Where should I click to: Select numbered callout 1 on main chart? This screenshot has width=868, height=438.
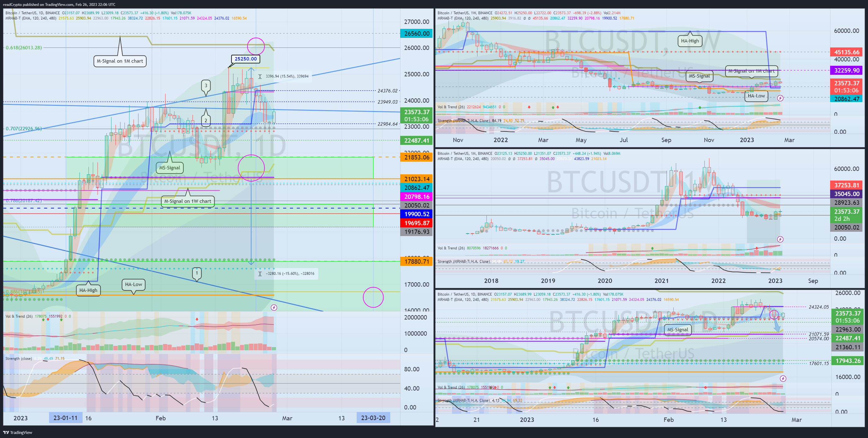(x=197, y=273)
